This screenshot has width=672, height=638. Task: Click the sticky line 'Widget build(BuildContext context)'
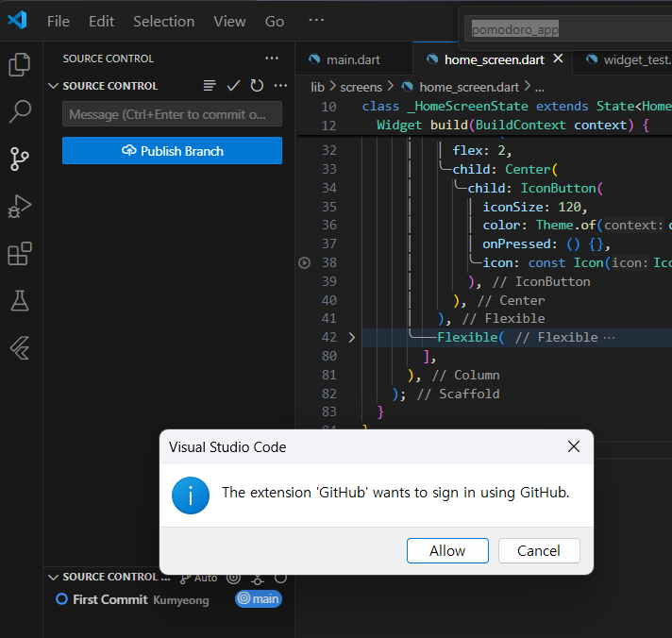tap(512, 126)
